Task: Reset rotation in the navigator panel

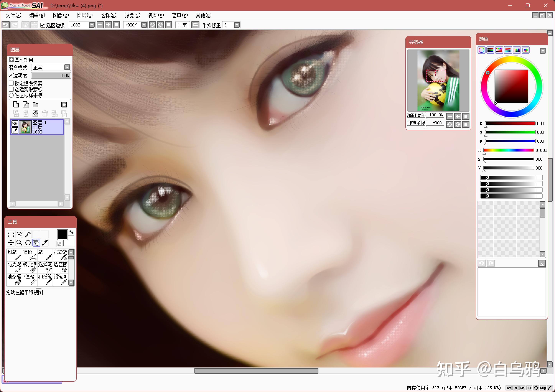Action: click(x=466, y=124)
